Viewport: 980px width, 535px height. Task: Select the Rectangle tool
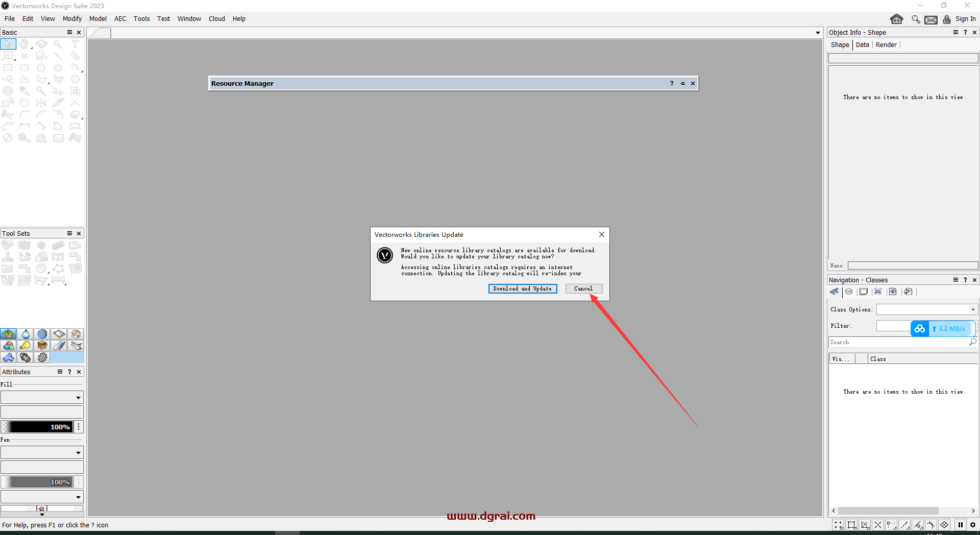[8, 68]
